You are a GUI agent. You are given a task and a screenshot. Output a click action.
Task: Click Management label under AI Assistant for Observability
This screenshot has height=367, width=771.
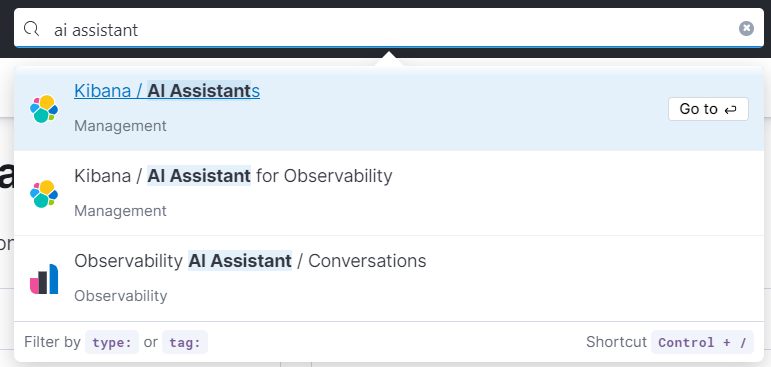(120, 211)
